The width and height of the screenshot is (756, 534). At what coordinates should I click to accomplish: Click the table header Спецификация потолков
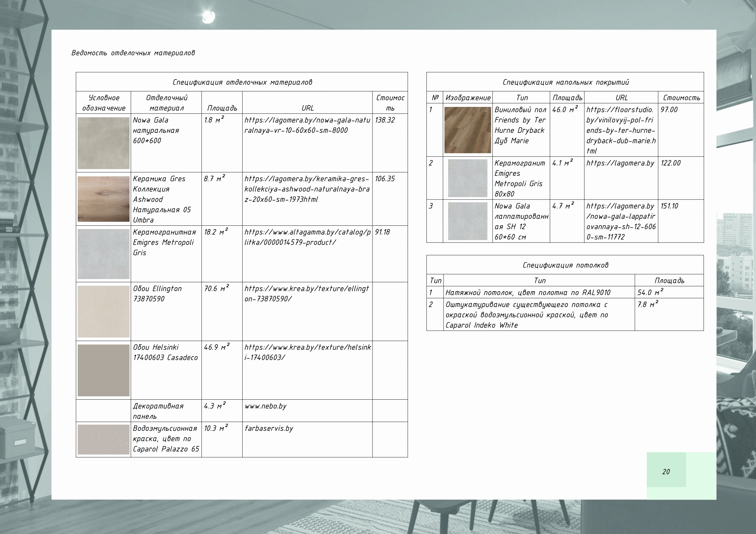click(x=565, y=265)
